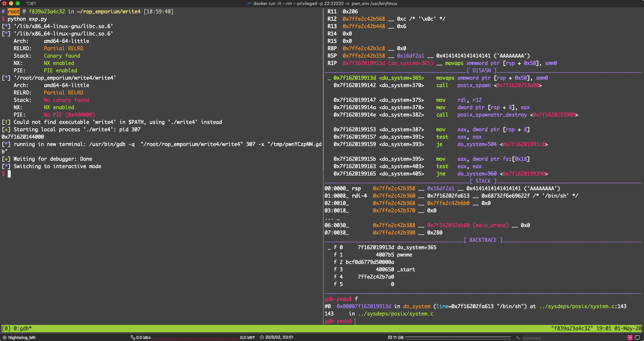Select the tmux window tab 0:gdb*
The image size is (644, 341).
point(22,329)
